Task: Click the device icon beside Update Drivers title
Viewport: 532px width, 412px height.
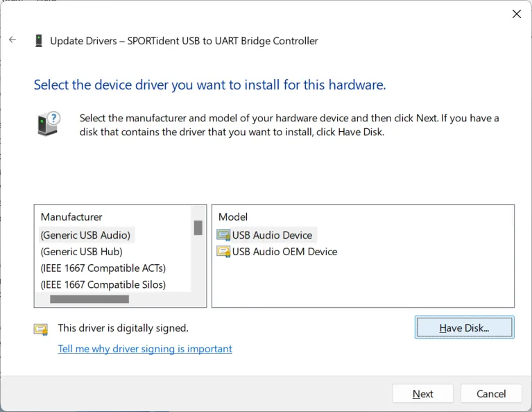Action: [39, 41]
